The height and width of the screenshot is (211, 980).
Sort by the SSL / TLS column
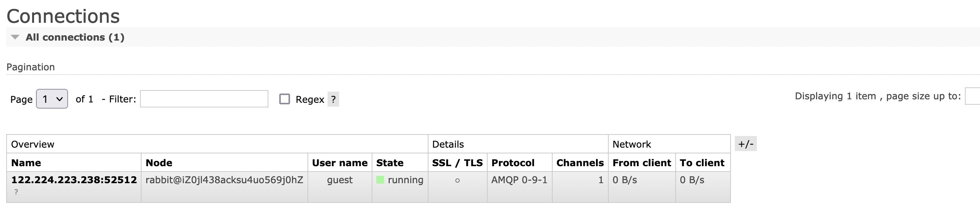click(x=457, y=163)
